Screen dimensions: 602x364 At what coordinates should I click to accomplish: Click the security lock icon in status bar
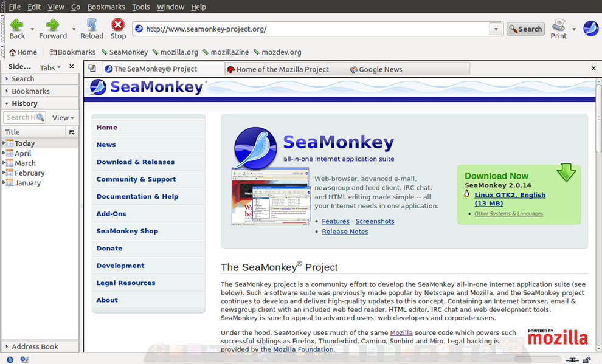(587, 360)
